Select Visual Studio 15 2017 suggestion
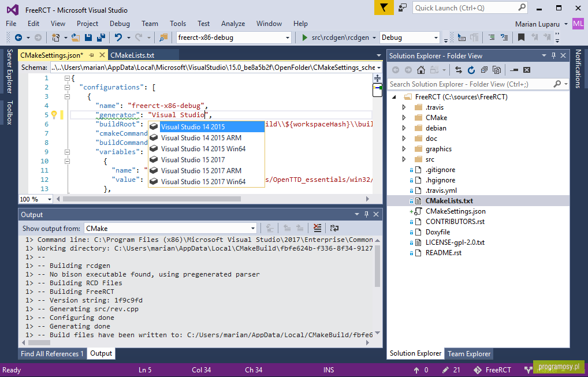Screen dimensions: 588x377 206,160
